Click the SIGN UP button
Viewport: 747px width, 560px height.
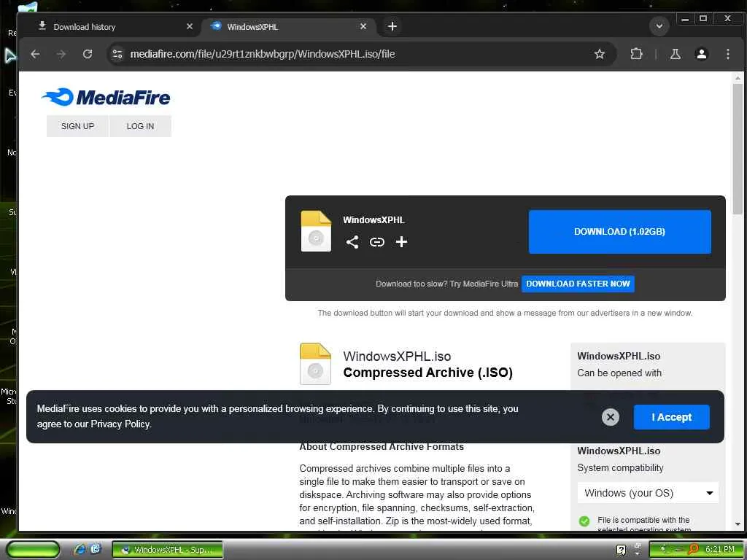click(77, 126)
